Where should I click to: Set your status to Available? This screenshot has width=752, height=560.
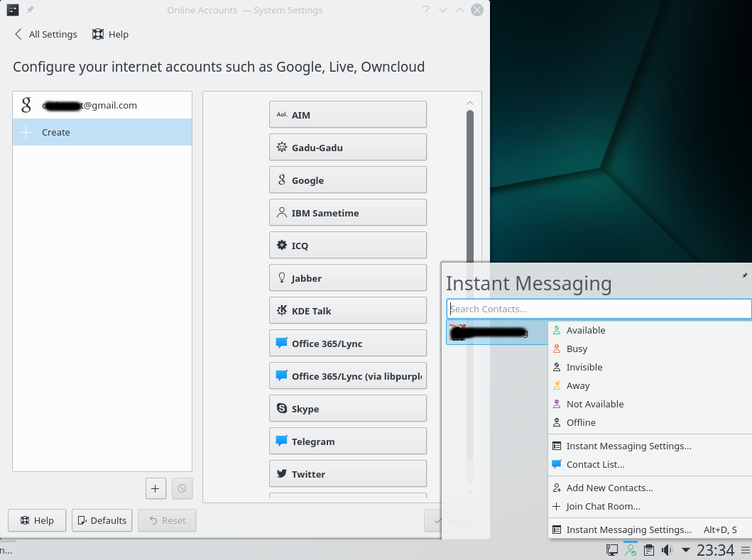(x=586, y=330)
